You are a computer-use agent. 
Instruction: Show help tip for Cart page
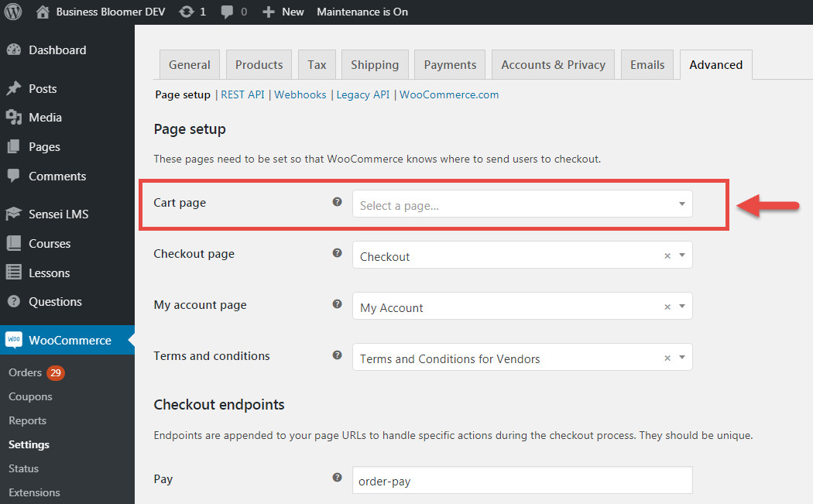[x=337, y=202]
